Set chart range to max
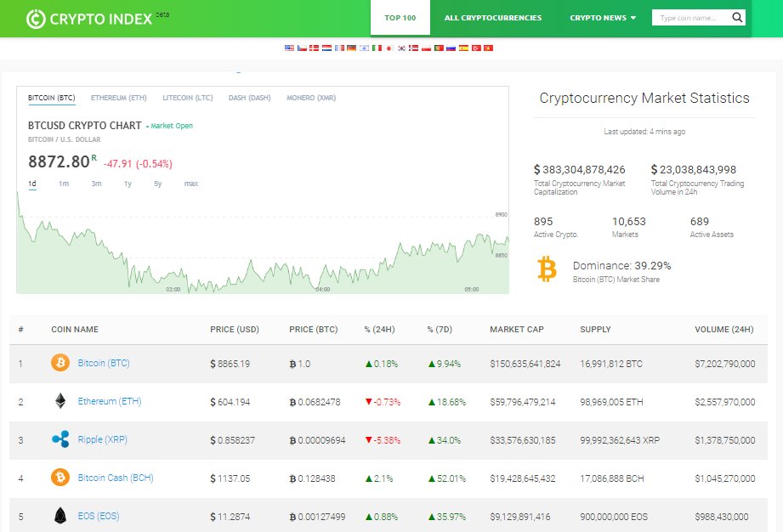783x532 pixels. tap(191, 184)
